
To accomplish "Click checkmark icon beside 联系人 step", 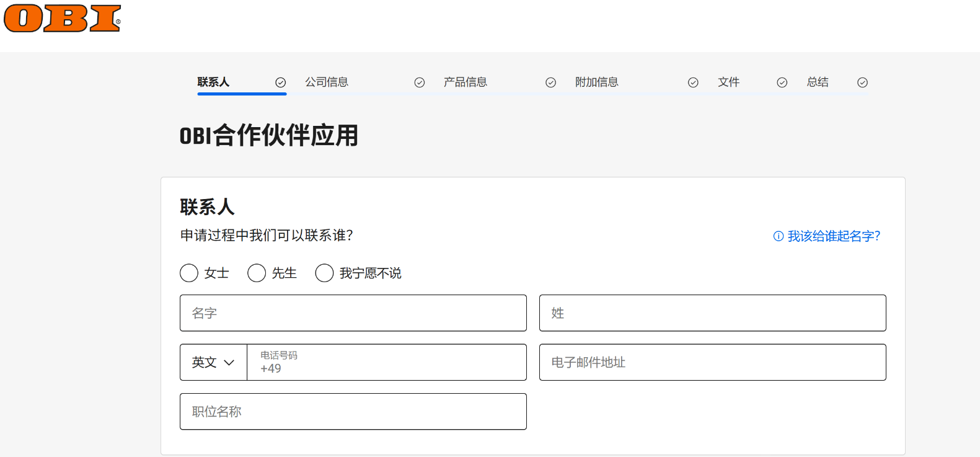I will pyautogui.click(x=280, y=82).
